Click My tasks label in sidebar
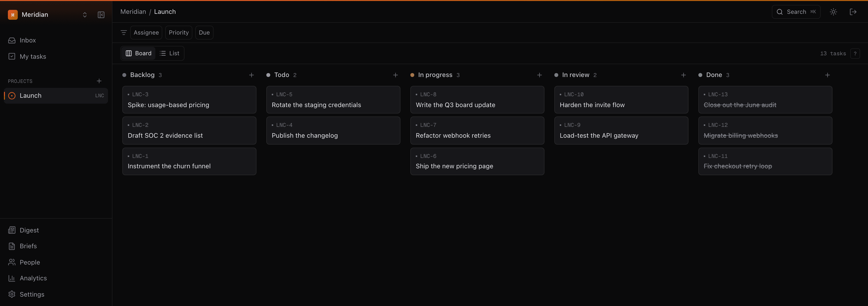The height and width of the screenshot is (306, 868). point(33,56)
